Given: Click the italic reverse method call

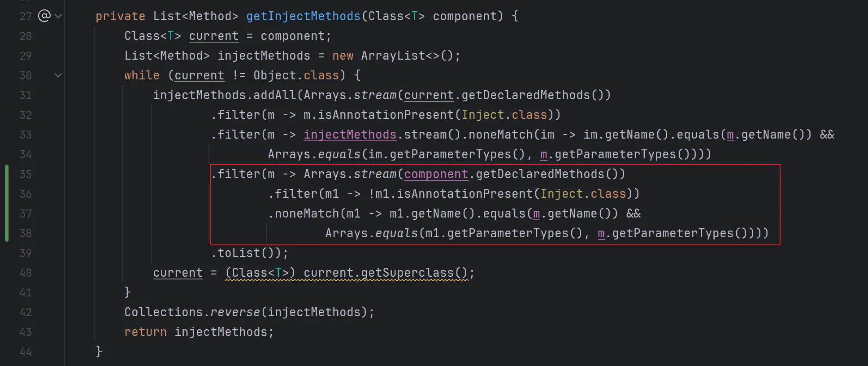Looking at the screenshot, I should pyautogui.click(x=235, y=312).
